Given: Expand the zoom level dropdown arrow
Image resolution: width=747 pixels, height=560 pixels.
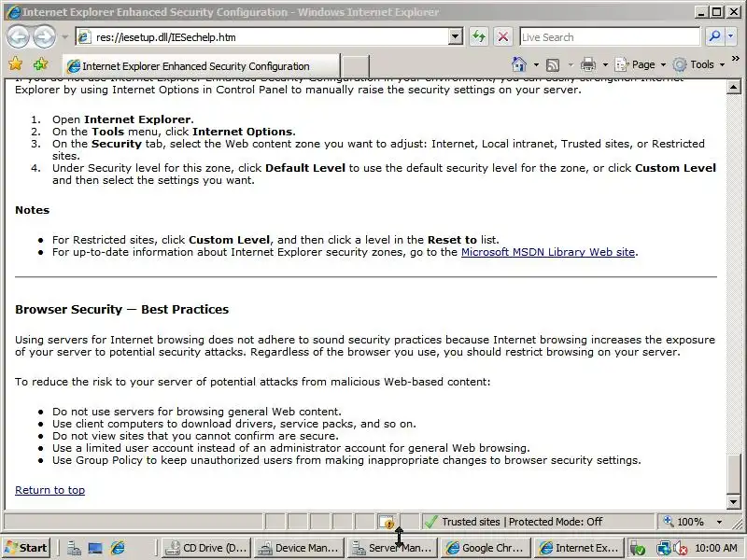Looking at the screenshot, I should click(x=719, y=522).
